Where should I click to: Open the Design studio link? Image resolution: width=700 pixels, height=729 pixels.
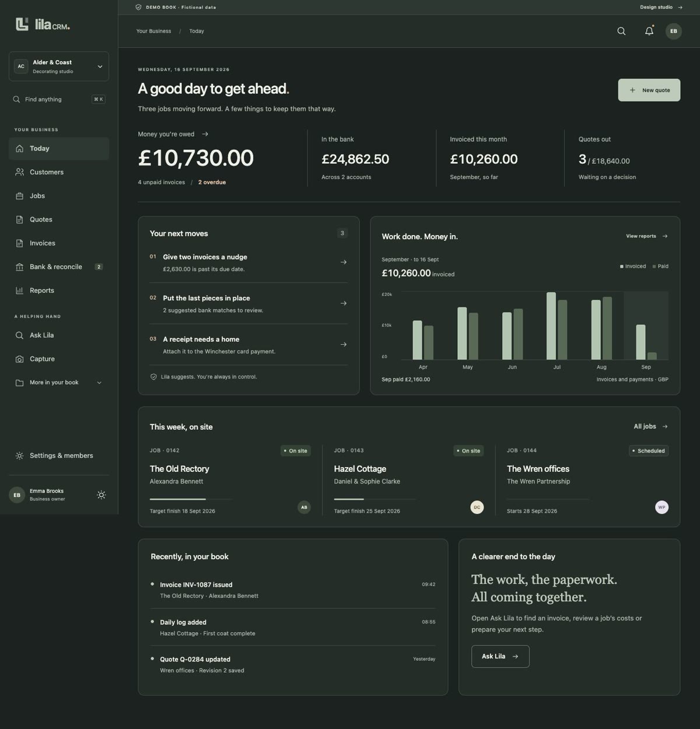click(x=661, y=8)
